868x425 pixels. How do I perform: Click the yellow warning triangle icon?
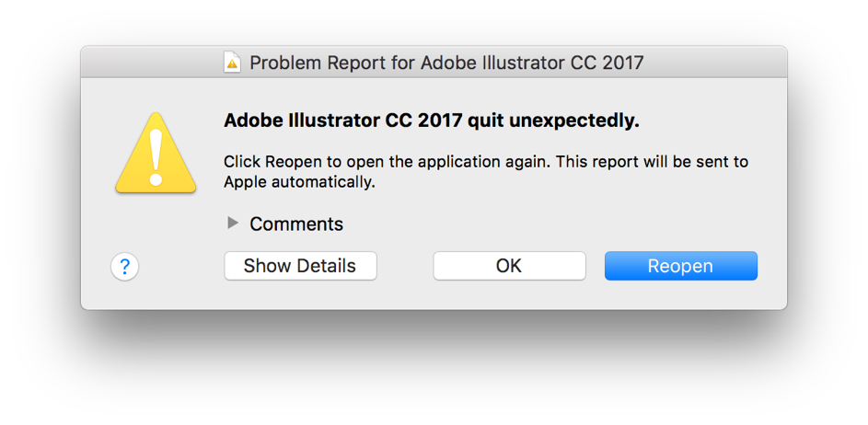pos(156,154)
